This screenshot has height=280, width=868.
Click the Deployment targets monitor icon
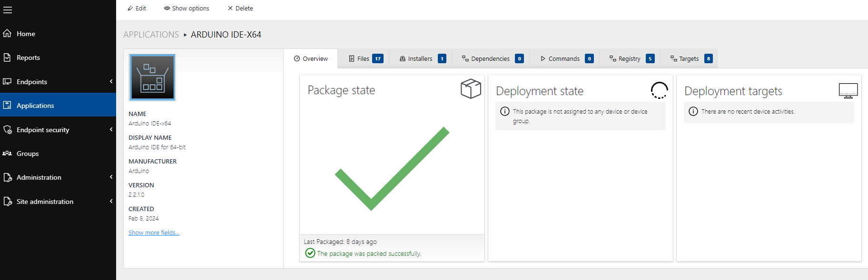click(848, 90)
